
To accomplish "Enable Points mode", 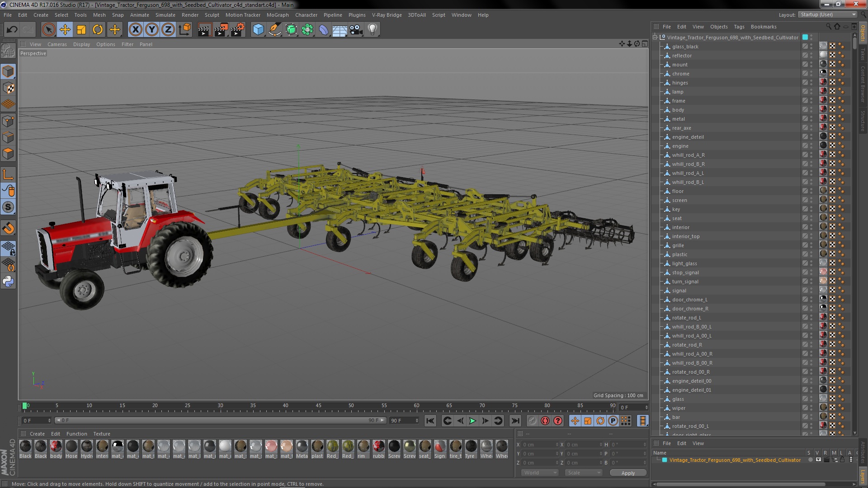I will pos(8,121).
